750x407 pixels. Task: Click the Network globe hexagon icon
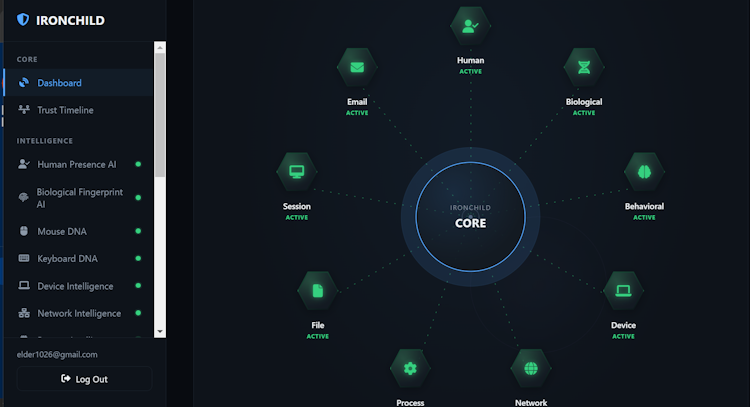pos(531,368)
